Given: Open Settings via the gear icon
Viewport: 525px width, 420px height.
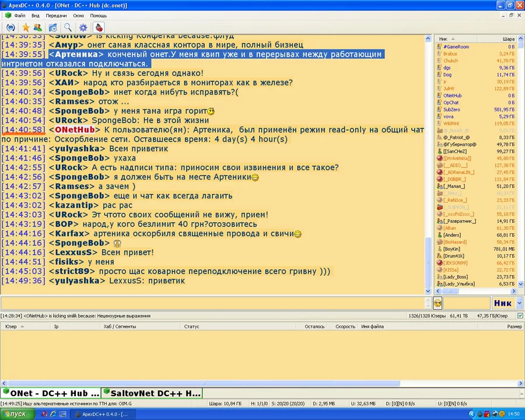Looking at the screenshot, I should 83,27.
